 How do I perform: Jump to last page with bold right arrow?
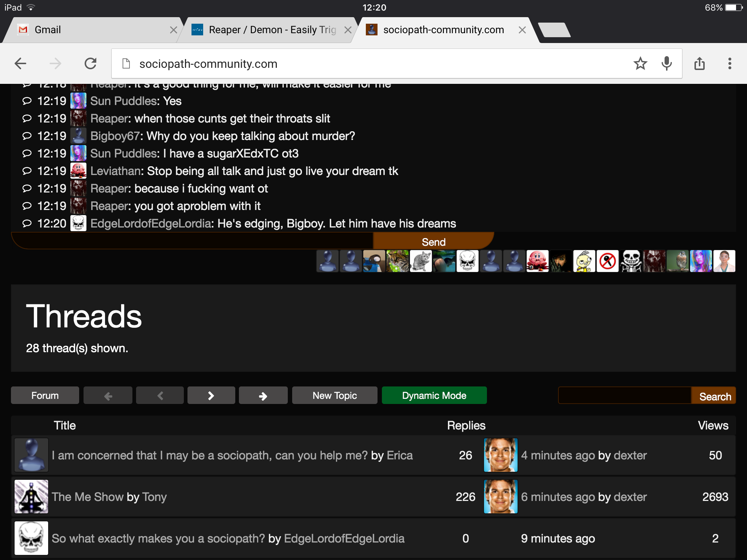pos(263,395)
